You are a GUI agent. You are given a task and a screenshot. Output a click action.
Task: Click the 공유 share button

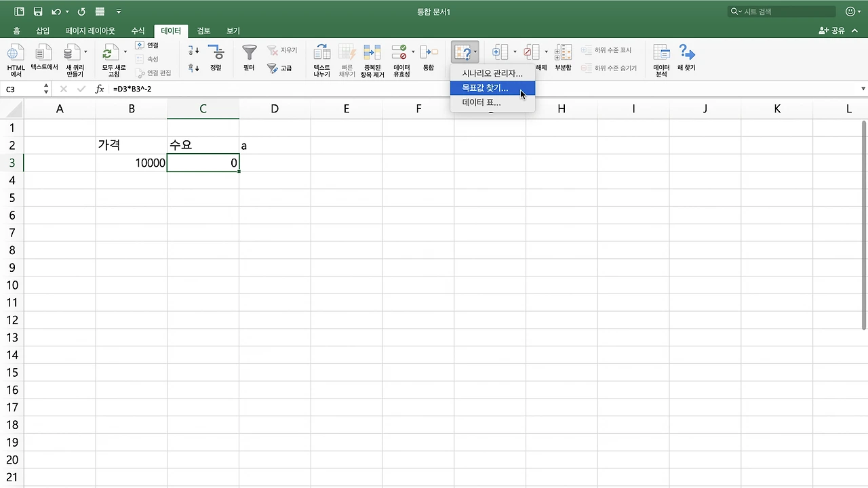coord(832,30)
